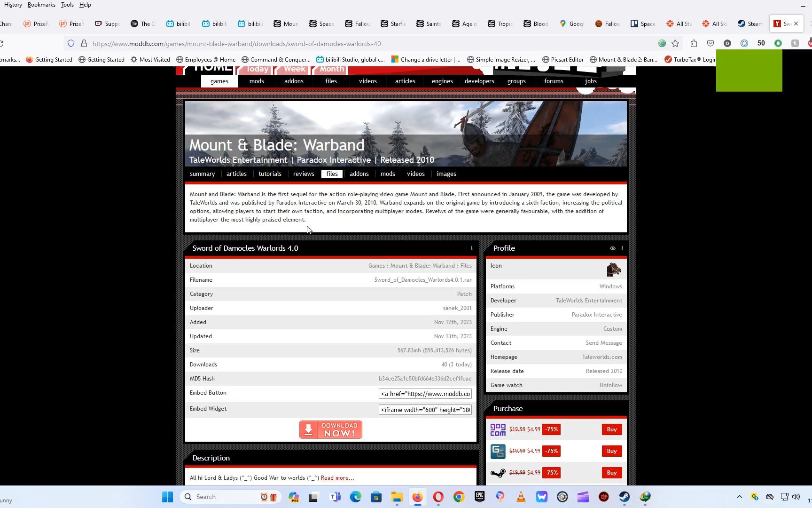The height and width of the screenshot is (508, 812).
Task: Open the Firefox extensions puzzle icon
Action: point(694,44)
